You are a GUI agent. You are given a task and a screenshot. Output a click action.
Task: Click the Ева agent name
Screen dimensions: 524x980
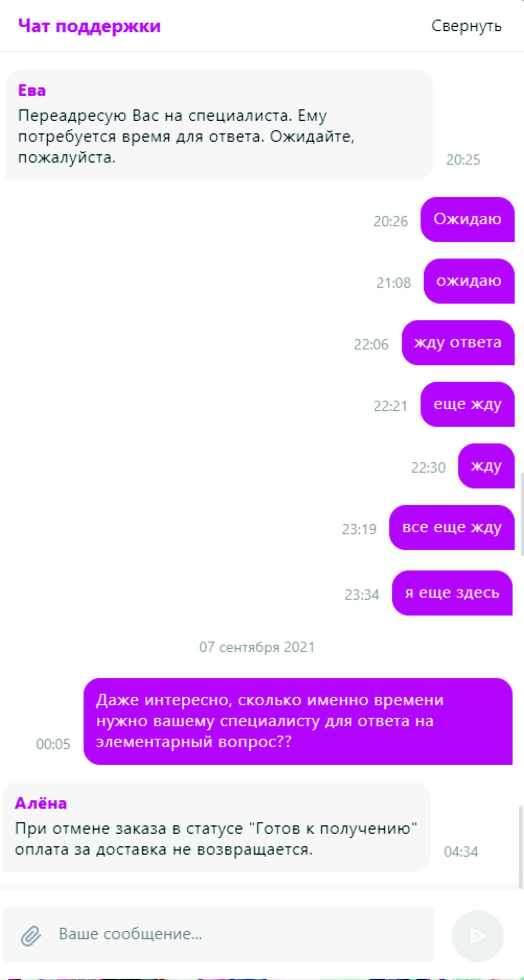(x=32, y=91)
